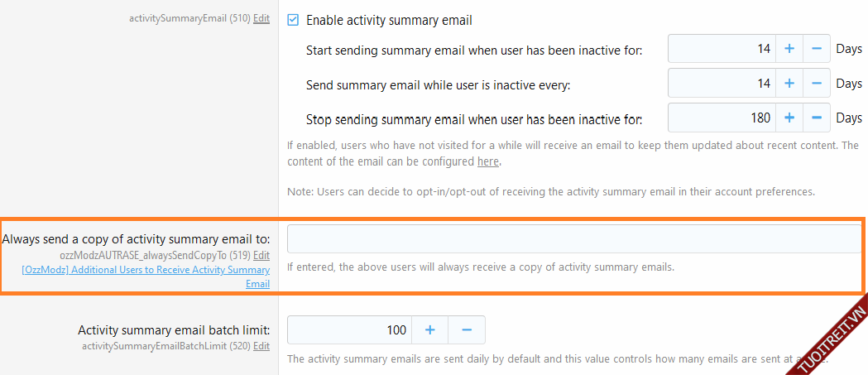Decrease inactive start days with minus icon
Viewport: 868px width, 375px height.
coord(816,49)
